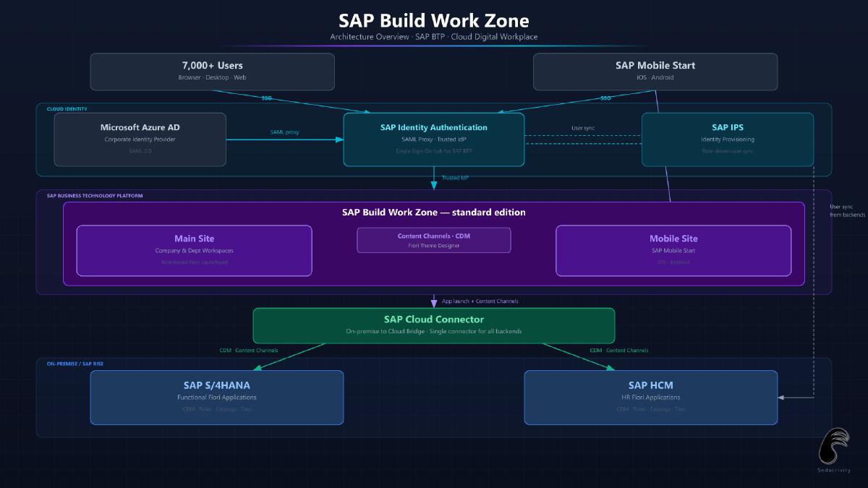Click the App launch + Content Channels label

tap(480, 301)
